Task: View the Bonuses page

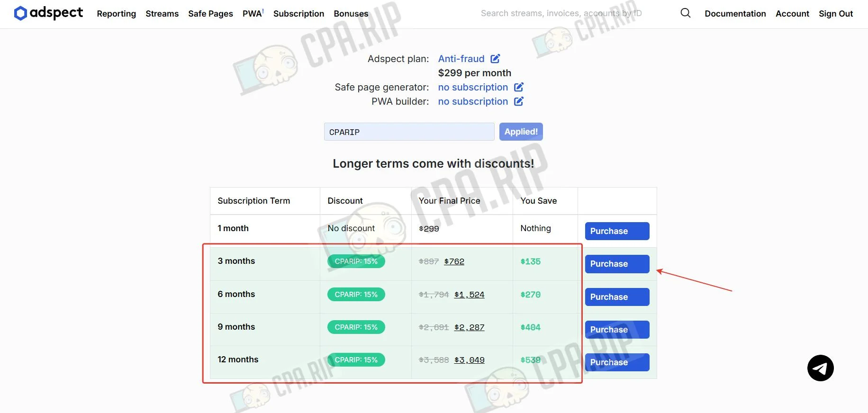Action: point(351,14)
